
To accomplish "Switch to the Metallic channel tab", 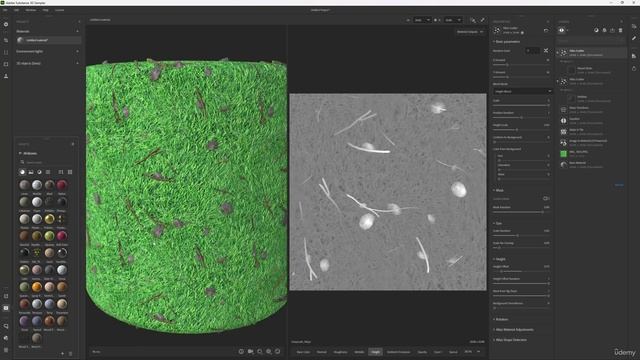I will (359, 351).
